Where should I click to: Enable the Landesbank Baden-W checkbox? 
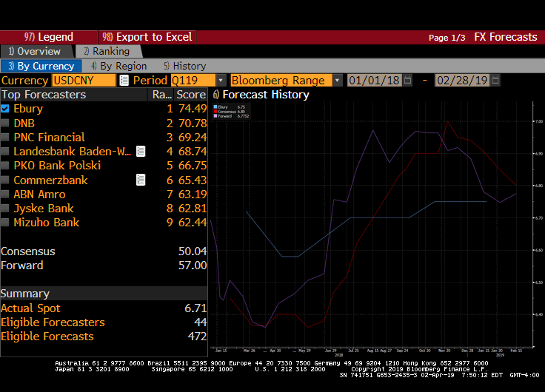point(5,152)
